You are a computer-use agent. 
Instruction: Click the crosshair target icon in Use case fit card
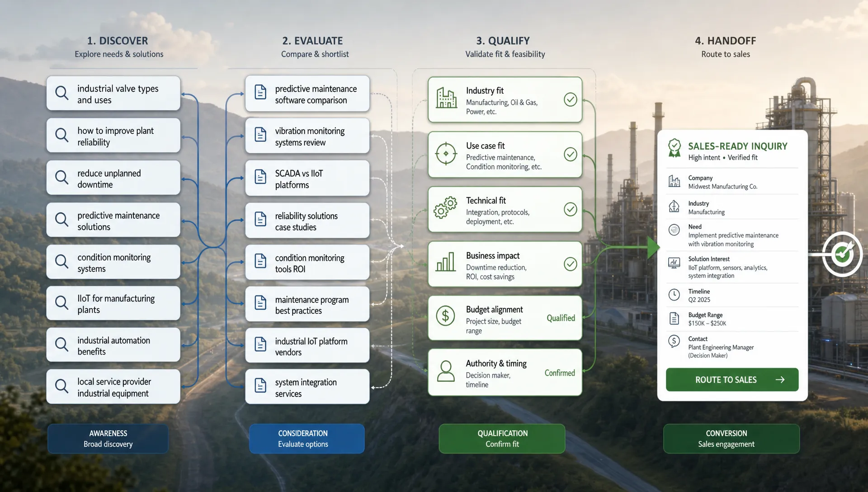[x=446, y=154]
